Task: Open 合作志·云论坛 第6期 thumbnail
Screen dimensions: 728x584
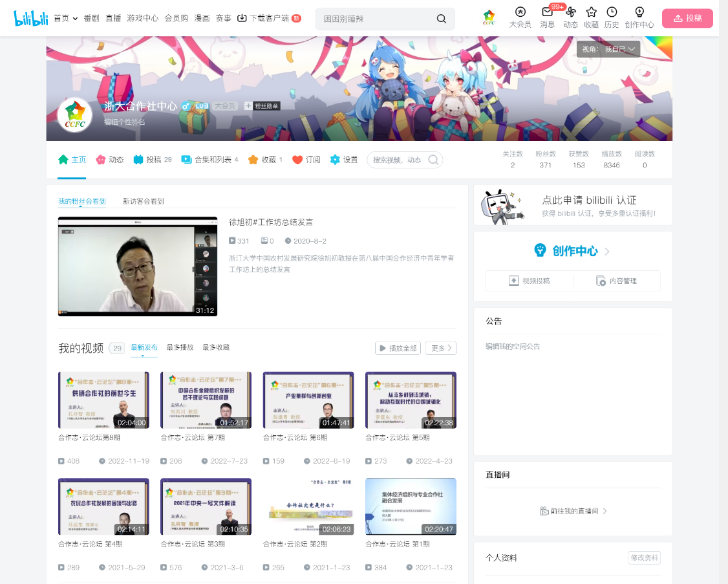Action: [308, 400]
